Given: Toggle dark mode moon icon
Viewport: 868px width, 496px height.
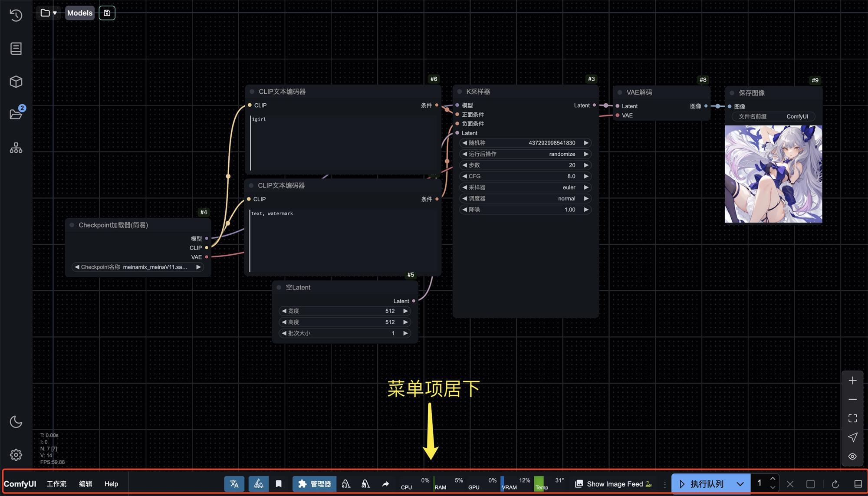Looking at the screenshot, I should point(16,421).
